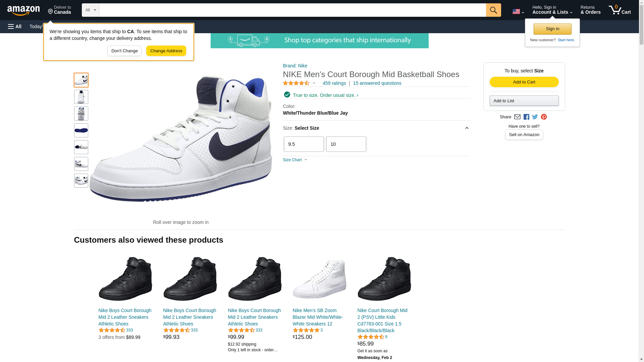
Task: Open Account & Lists menu
Action: pyautogui.click(x=552, y=10)
